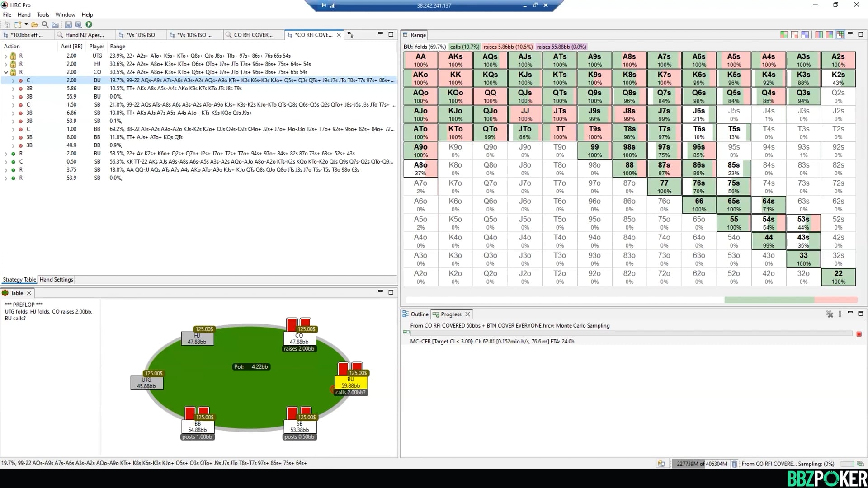Viewport: 868px width, 488px height.
Task: Open the hidden tabs chevron on the tab bar
Action: pos(349,34)
